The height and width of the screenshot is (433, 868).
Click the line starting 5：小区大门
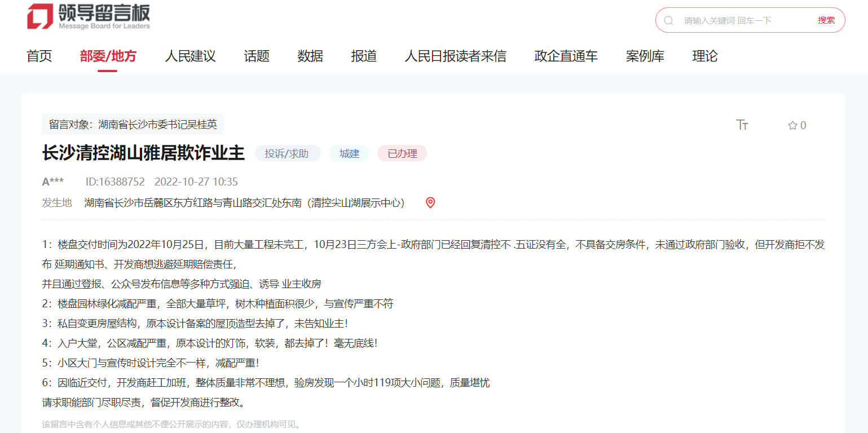(151, 363)
